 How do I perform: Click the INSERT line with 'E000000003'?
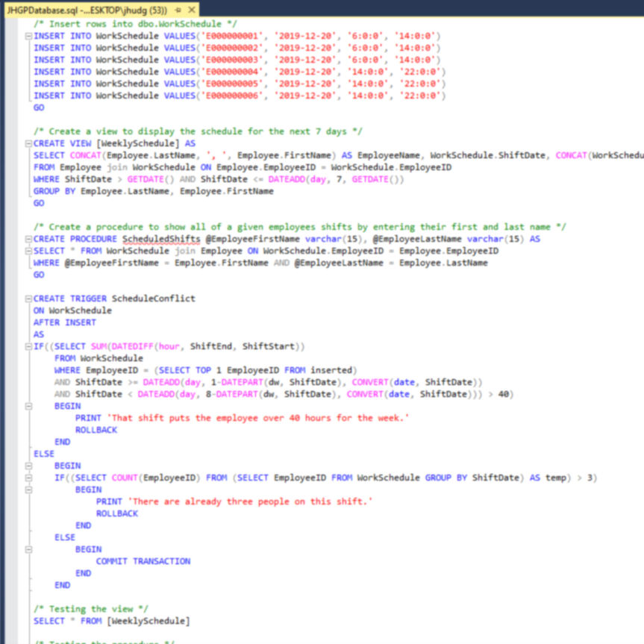(x=237, y=60)
